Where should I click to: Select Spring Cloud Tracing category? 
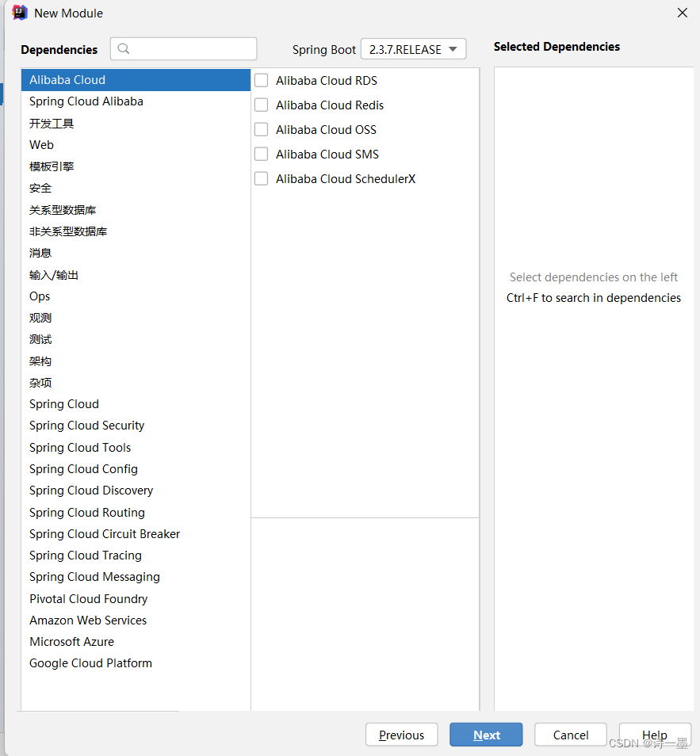pos(136,556)
